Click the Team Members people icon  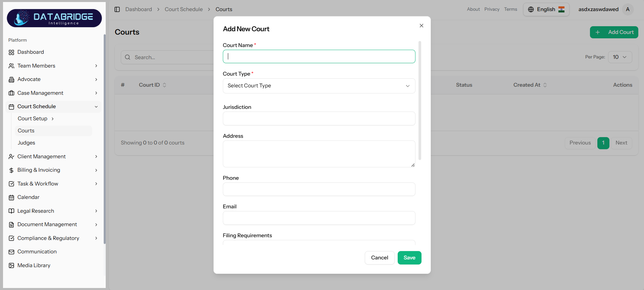pyautogui.click(x=11, y=66)
